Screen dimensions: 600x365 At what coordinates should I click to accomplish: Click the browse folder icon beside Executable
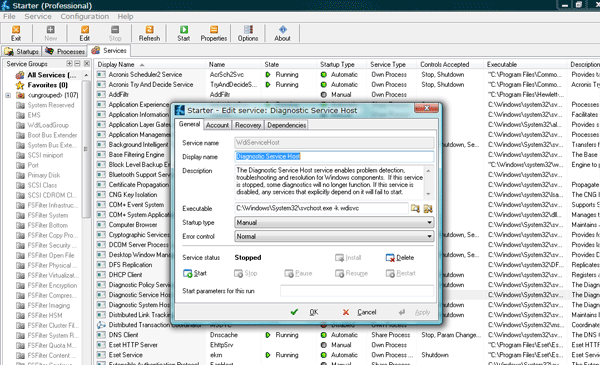coord(415,209)
